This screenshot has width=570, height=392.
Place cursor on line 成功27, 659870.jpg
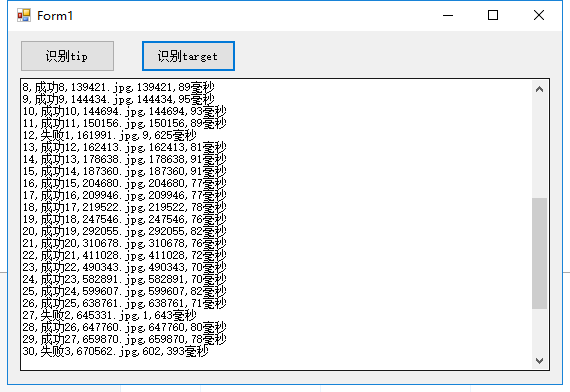pos(124,340)
